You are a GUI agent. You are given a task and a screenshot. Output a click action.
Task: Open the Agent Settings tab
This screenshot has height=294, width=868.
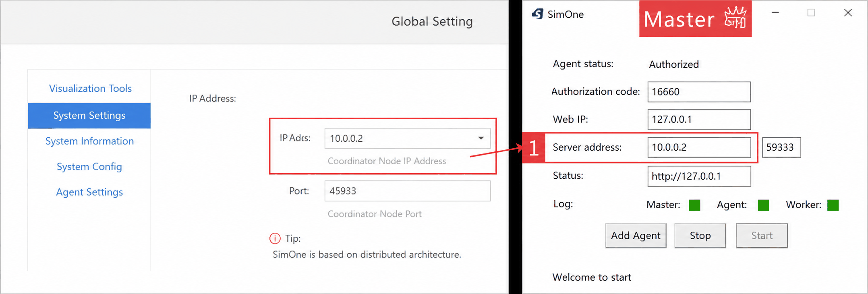point(89,192)
